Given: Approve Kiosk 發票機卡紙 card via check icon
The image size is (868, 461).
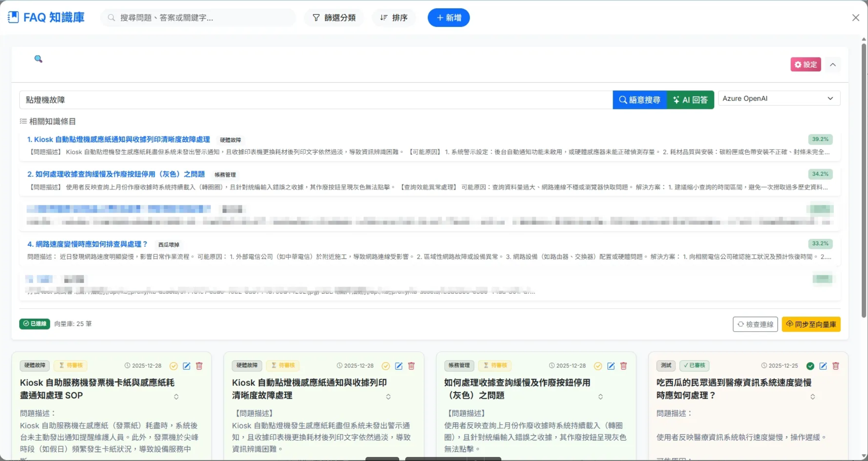Looking at the screenshot, I should coord(174,366).
